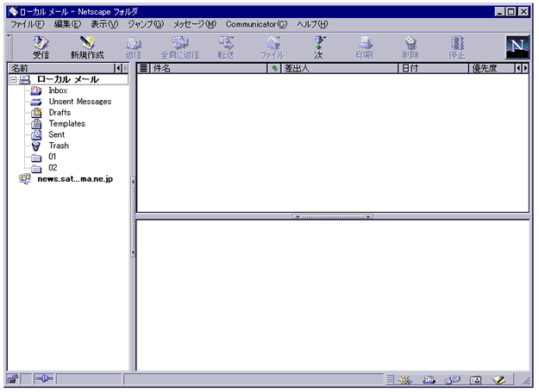Open Composer from the component bar
The image size is (539, 392).
click(498, 380)
